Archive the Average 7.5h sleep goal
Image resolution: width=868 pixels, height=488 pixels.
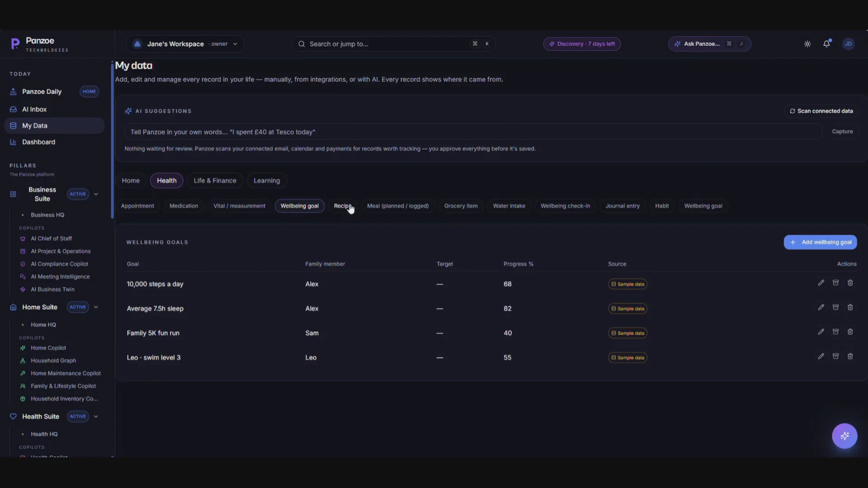click(x=835, y=307)
